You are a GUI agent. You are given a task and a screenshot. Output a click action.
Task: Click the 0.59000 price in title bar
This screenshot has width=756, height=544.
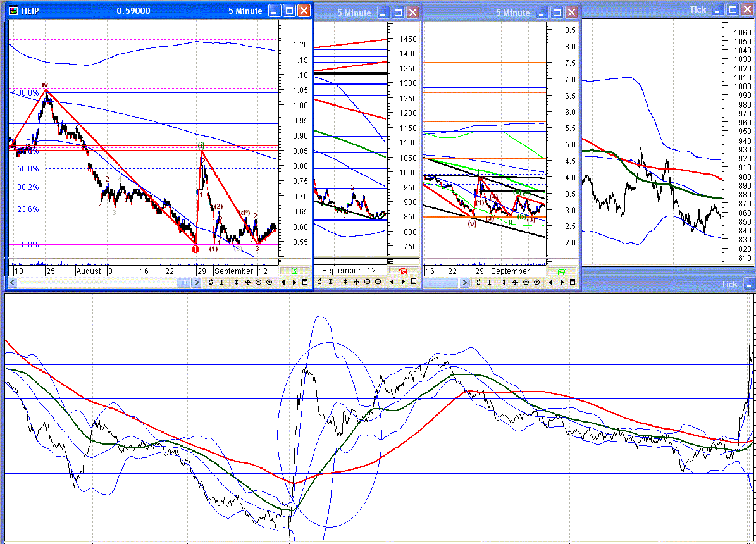(133, 11)
